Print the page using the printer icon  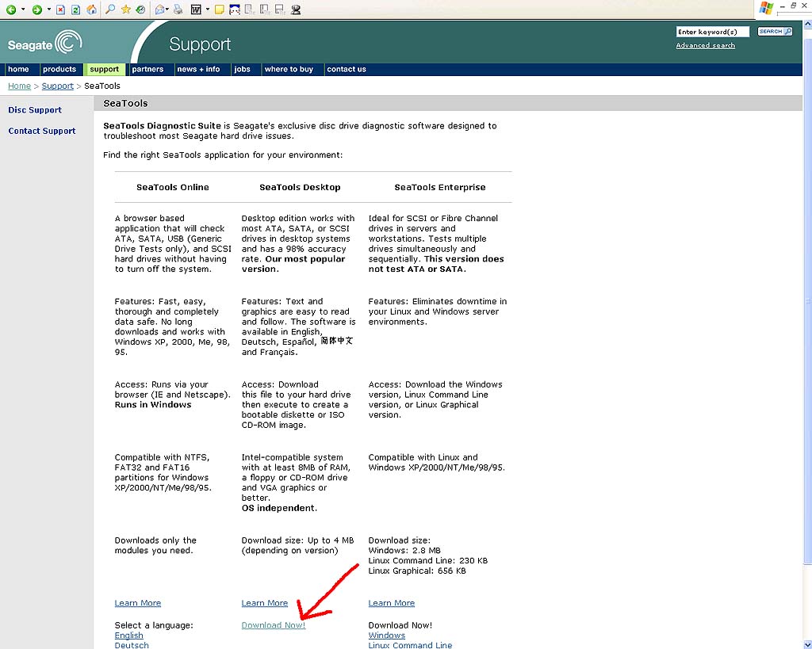pos(178,10)
